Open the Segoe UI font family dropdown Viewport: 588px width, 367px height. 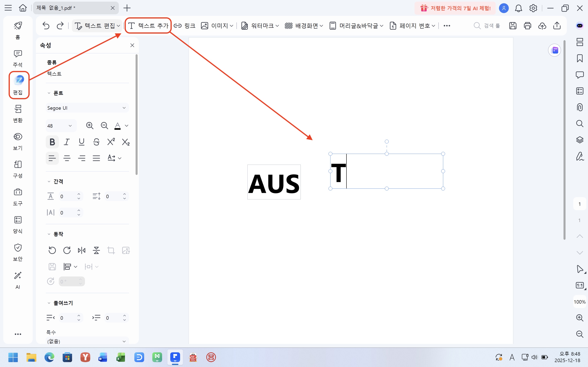point(87,107)
